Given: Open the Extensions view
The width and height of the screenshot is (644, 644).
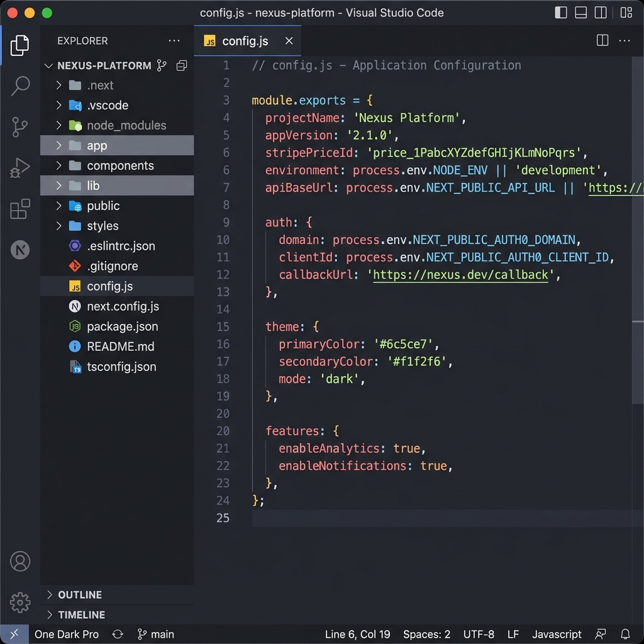Looking at the screenshot, I should (20, 209).
